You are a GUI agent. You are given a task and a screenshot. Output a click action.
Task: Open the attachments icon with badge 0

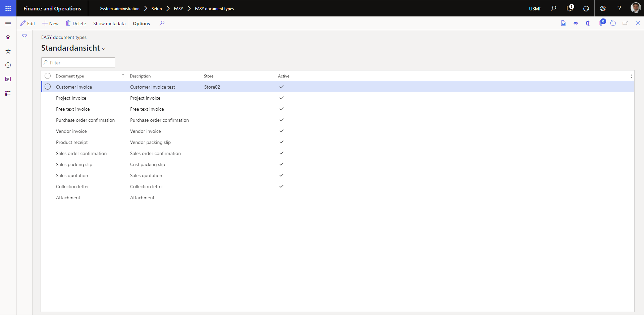pyautogui.click(x=602, y=23)
